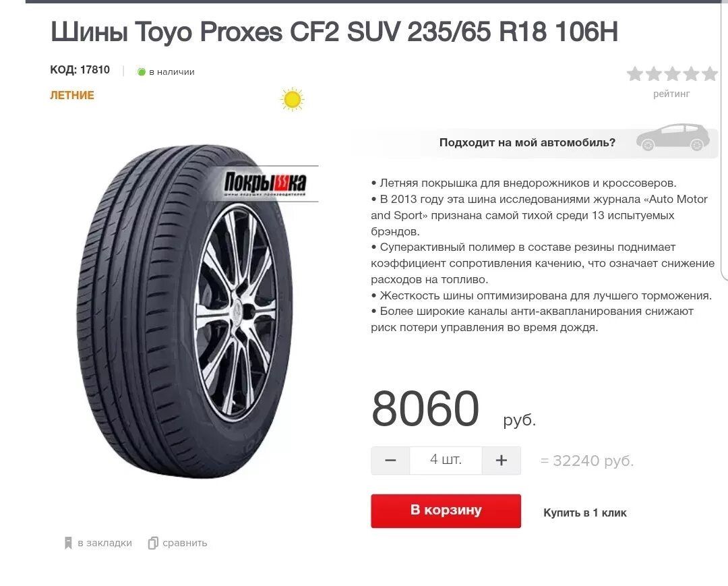Screen dimensions: 728x586
Task: Rate the product with the fifth star
Action: 710,74
